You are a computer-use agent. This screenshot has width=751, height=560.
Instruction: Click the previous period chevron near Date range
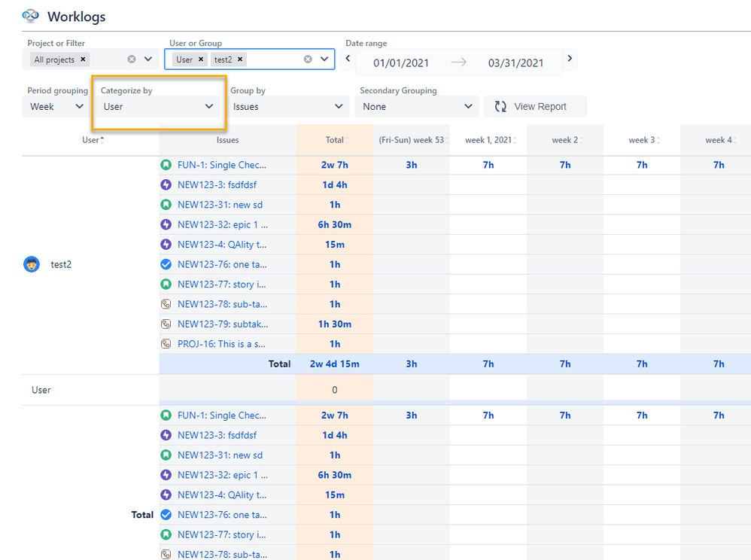pos(347,57)
